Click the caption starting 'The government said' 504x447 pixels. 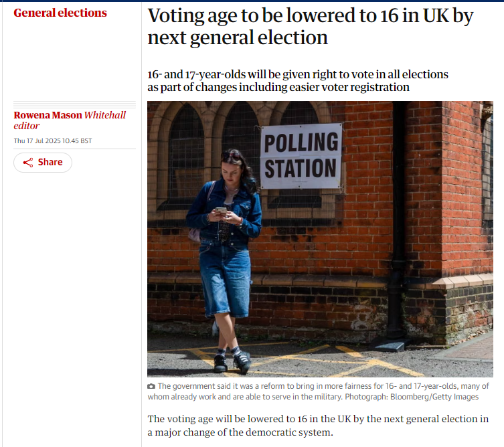coord(318,391)
